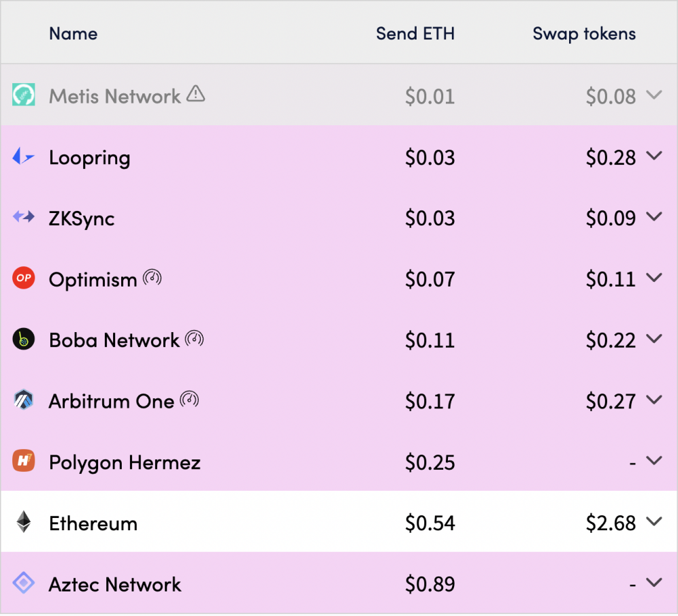Click the Ethereum diamond icon
678x616 pixels.
(x=25, y=522)
